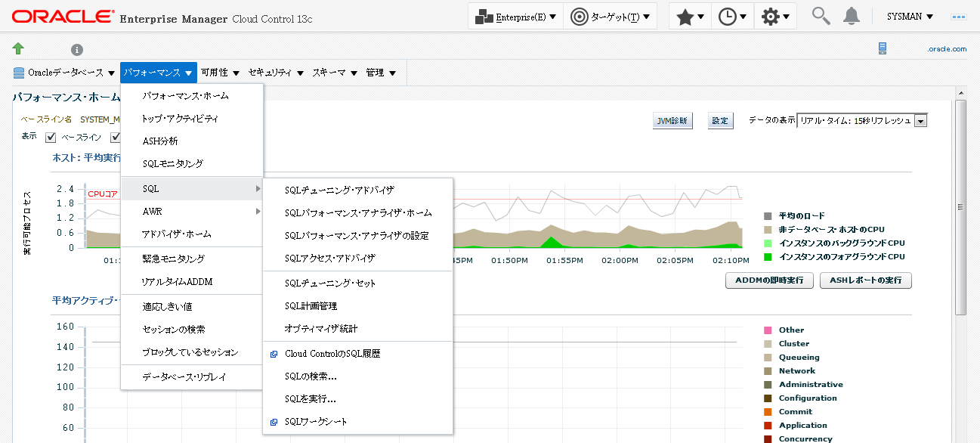Toggle the ベースライン checkbox
This screenshot has width=980, height=443.
point(51,138)
